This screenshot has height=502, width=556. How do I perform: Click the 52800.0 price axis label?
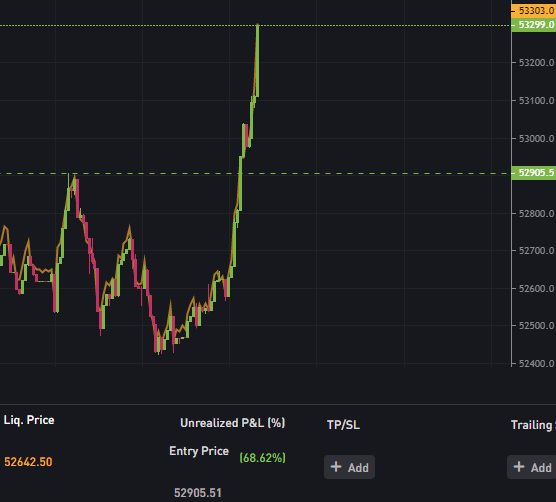pos(536,214)
